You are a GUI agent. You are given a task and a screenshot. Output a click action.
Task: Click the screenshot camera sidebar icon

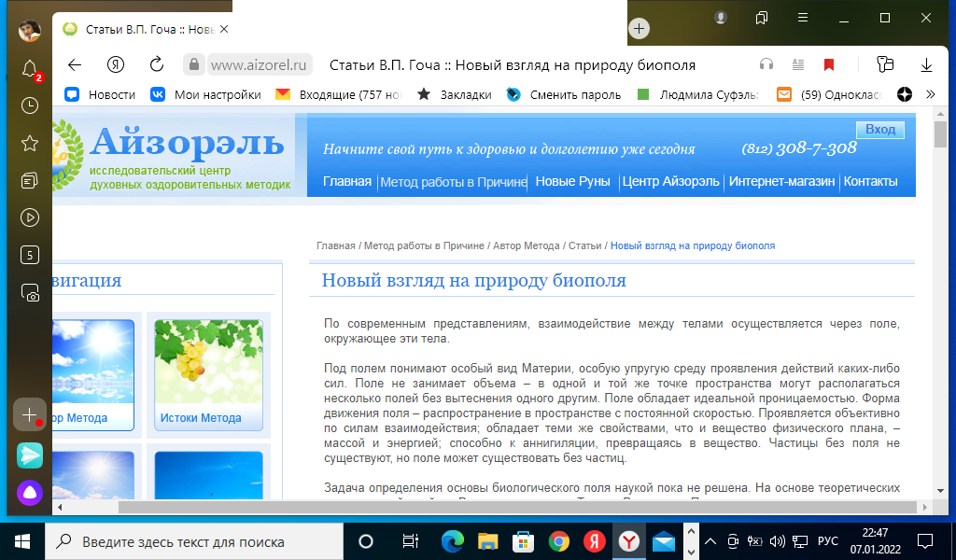30,293
